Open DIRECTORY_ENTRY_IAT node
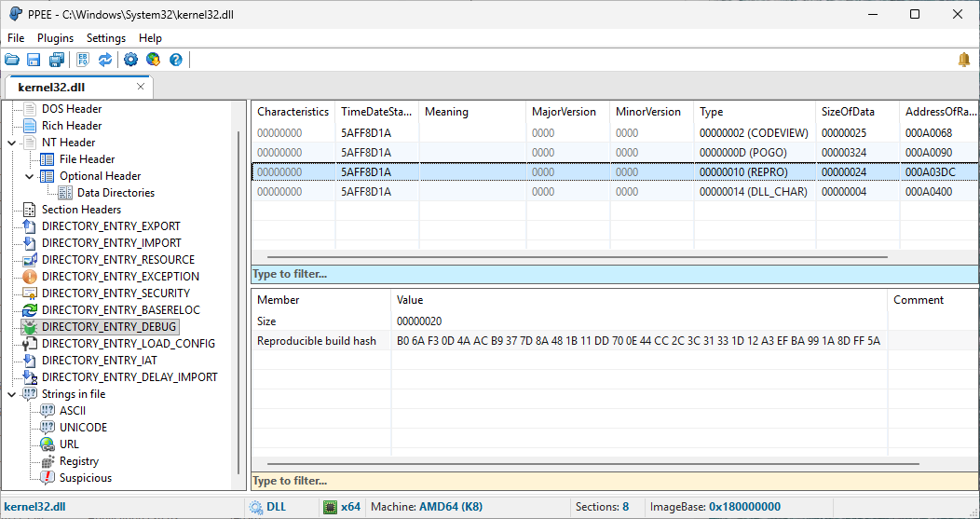Screen dimensions: 980x519 100,361
